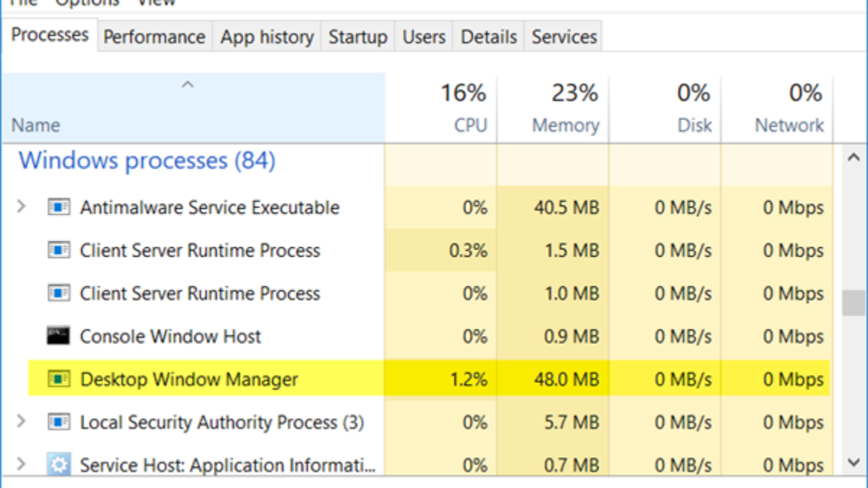Click the Name column header
868x488 pixels.
coord(35,124)
